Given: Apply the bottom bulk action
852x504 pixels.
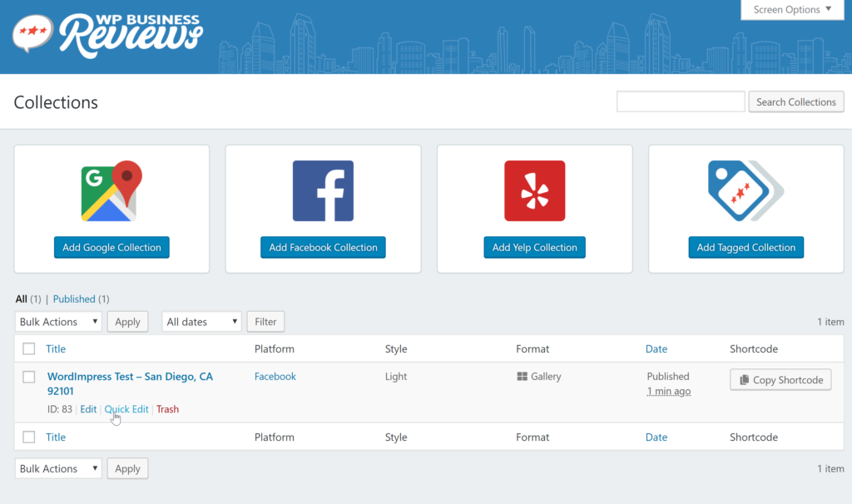Looking at the screenshot, I should tap(127, 469).
